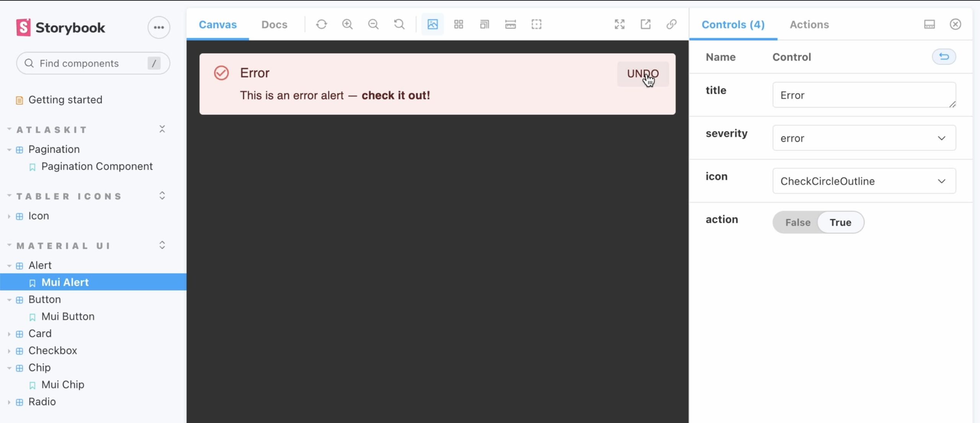Change the preview background
This screenshot has height=423, width=980.
[x=432, y=24]
